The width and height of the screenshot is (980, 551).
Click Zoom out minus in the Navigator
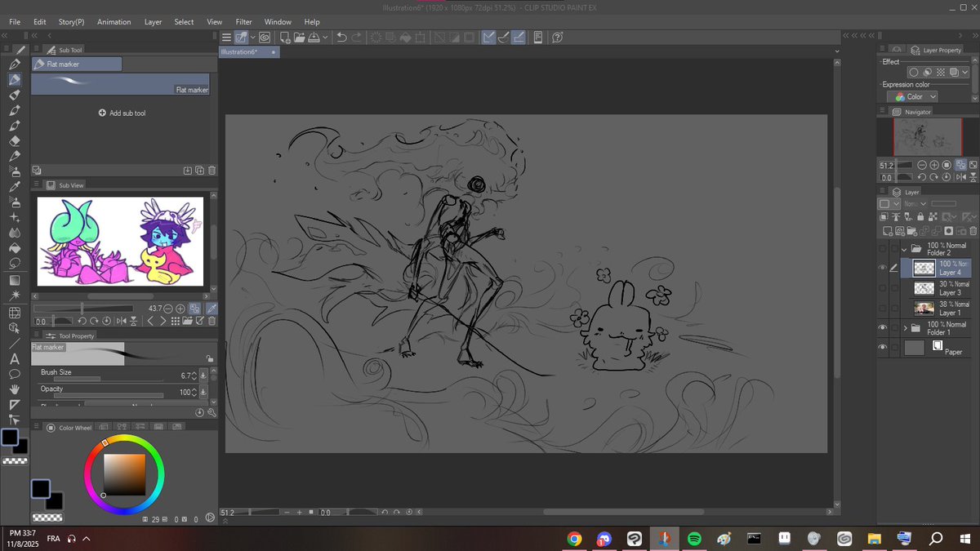tap(923, 165)
